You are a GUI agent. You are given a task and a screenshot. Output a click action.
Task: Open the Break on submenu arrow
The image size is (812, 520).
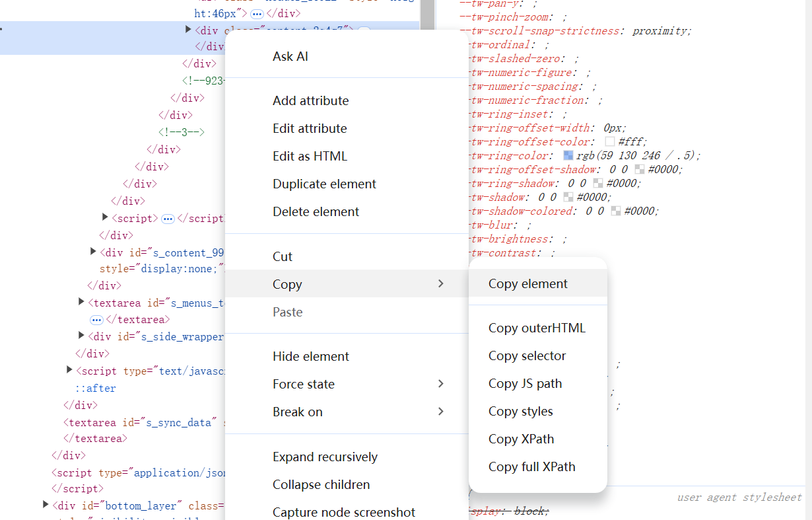click(441, 412)
